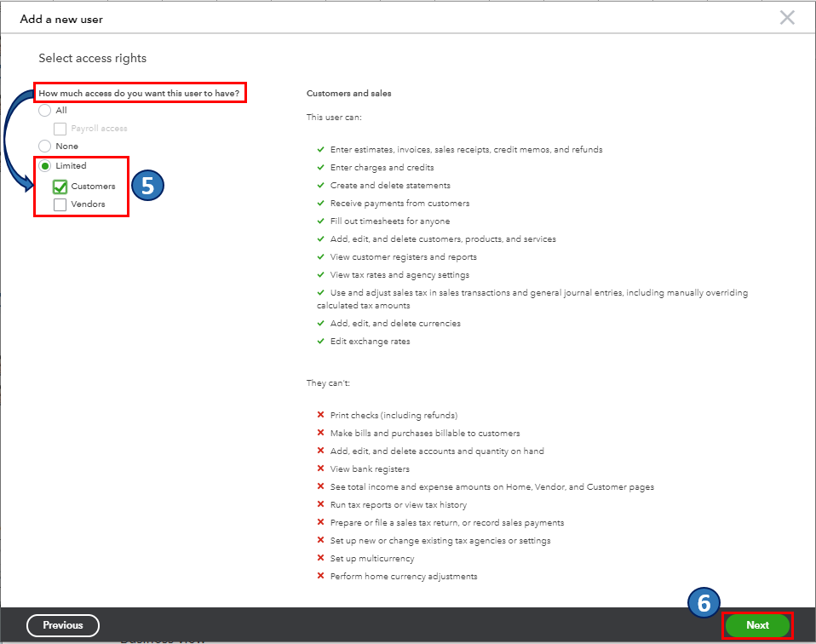This screenshot has width=816, height=644.
Task: Click 'Set up multicurrency' line
Action: 372,559
